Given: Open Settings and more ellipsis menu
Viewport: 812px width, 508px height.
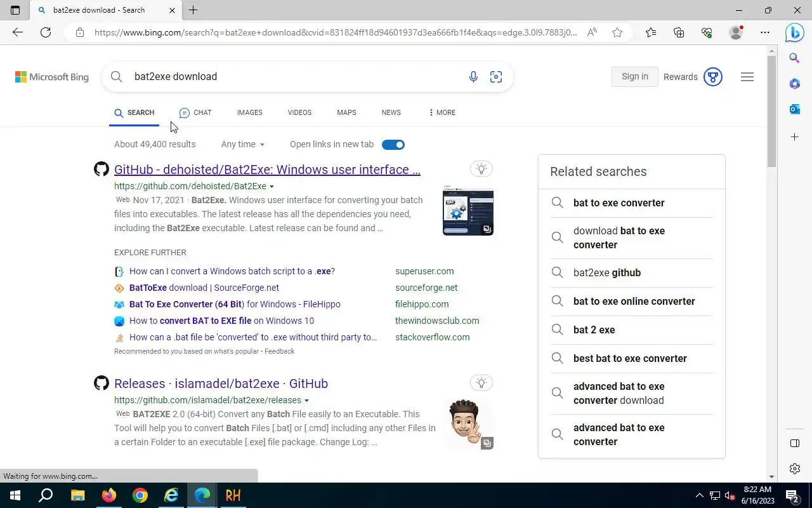Looking at the screenshot, I should tap(765, 32).
